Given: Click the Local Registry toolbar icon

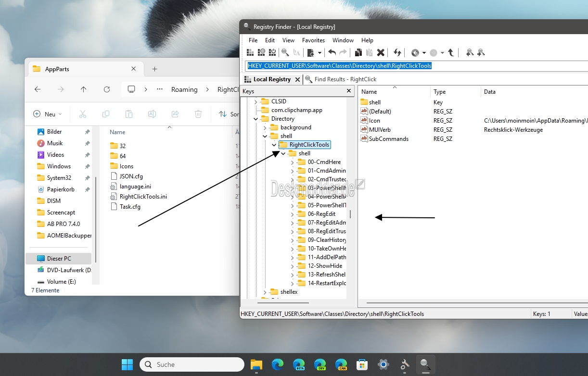Looking at the screenshot, I should 250,52.
